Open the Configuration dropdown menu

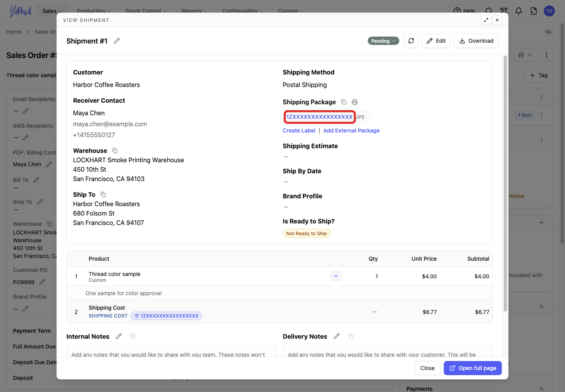point(242,11)
